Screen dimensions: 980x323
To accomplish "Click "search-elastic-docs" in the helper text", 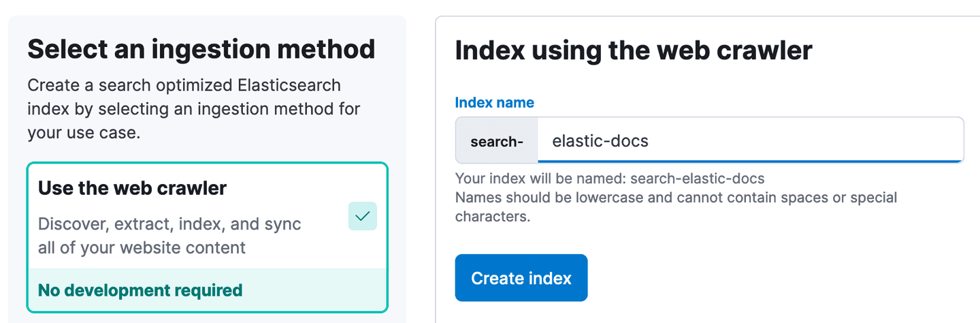I will pos(698,179).
